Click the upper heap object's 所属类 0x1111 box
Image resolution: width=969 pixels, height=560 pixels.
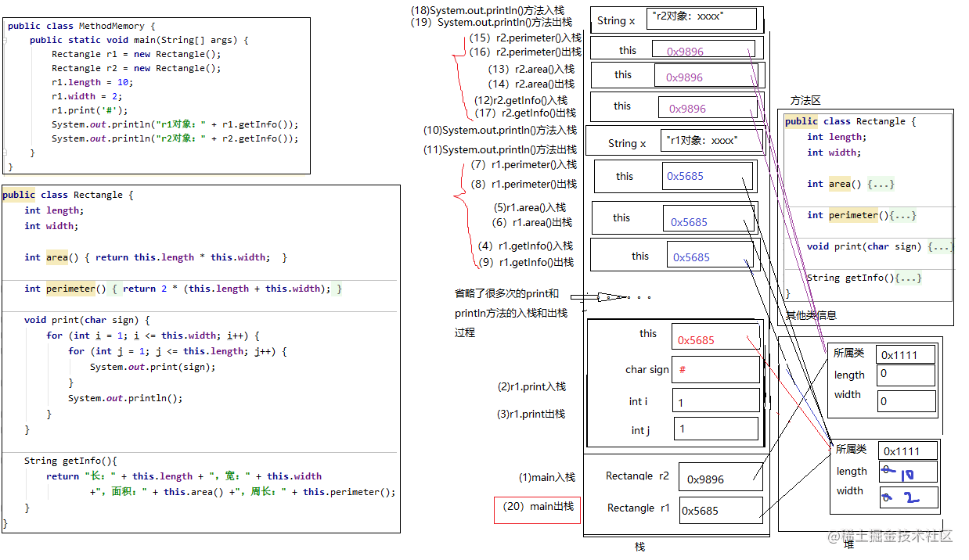click(906, 354)
